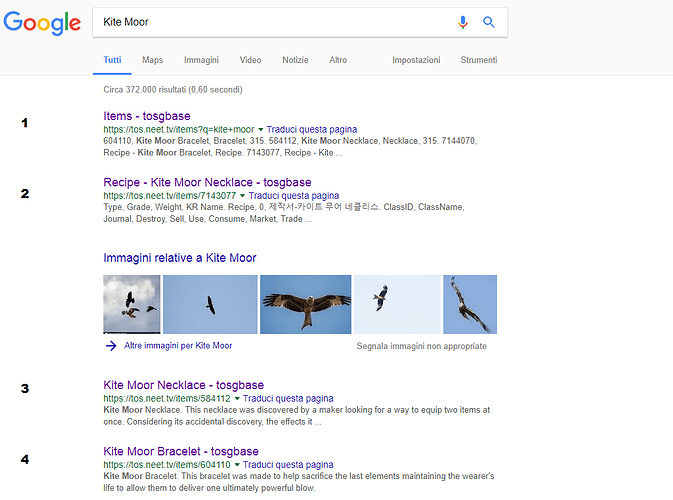Screen dimensions: 673x500
Task: Open dropdown arrow beside items/584112 URL
Action: coord(237,398)
